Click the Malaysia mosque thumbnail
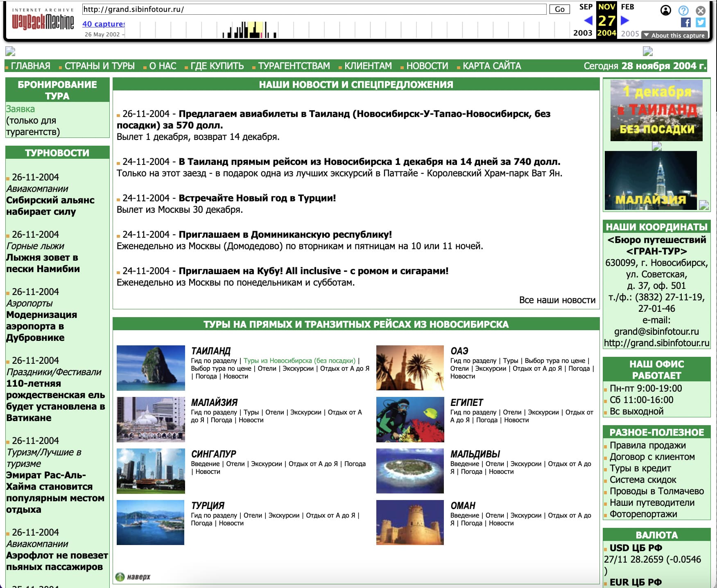Viewport: 717px width, 588px height. 151,419
